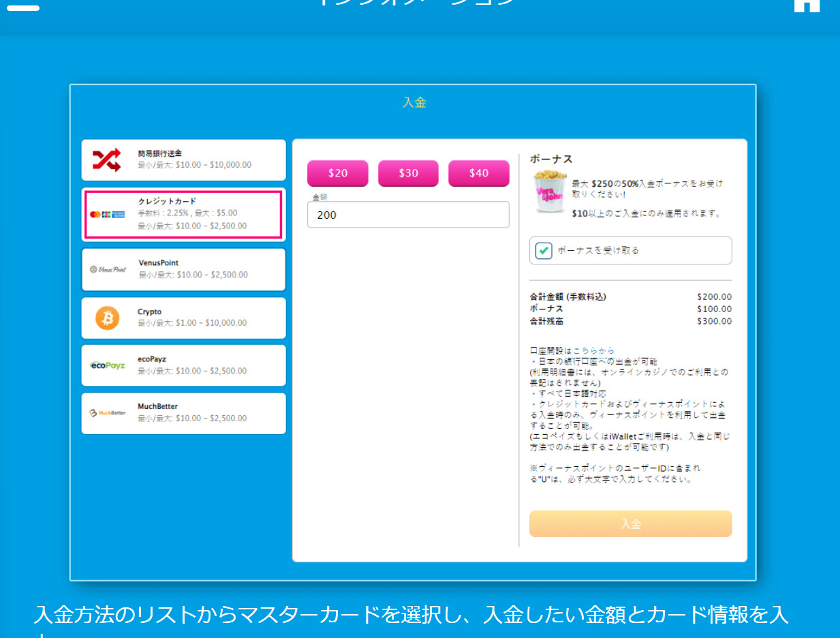The height and width of the screenshot is (638, 840).
Task: Open the hamburger menu icon at top left
Action: click(22, 7)
